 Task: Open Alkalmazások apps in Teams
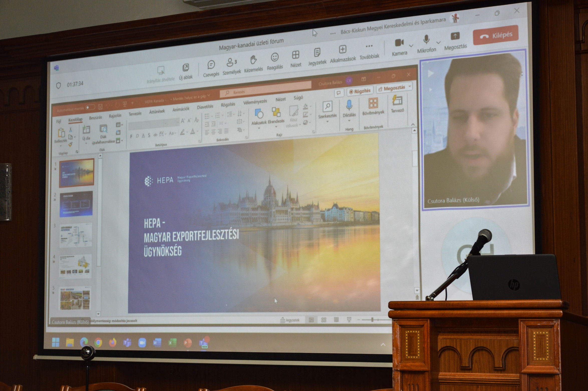point(343,54)
